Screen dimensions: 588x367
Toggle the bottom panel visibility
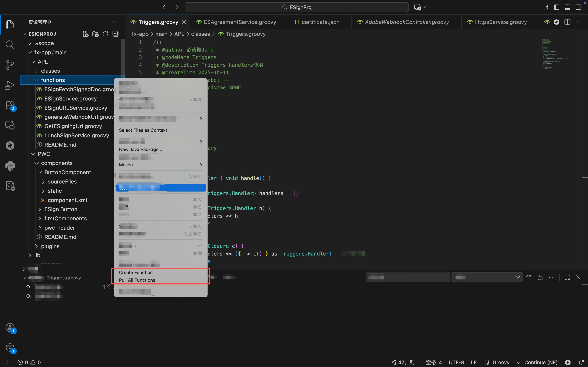567,7
